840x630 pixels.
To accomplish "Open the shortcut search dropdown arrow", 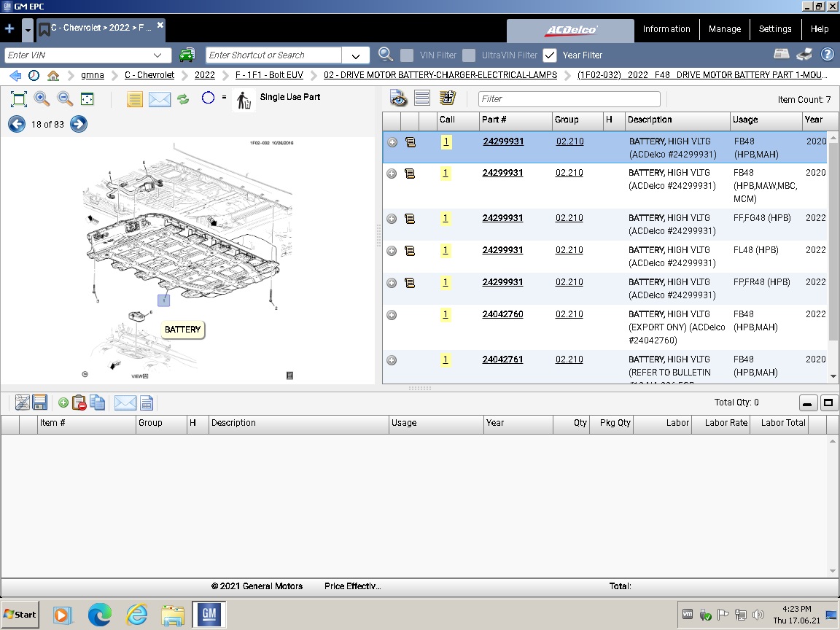I will [x=355, y=55].
